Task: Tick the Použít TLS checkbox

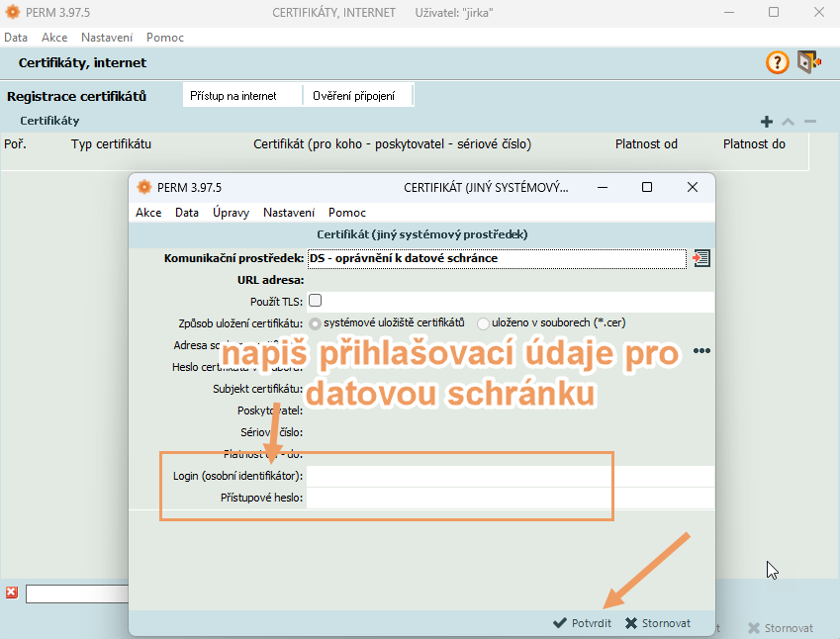Action: tap(315, 301)
